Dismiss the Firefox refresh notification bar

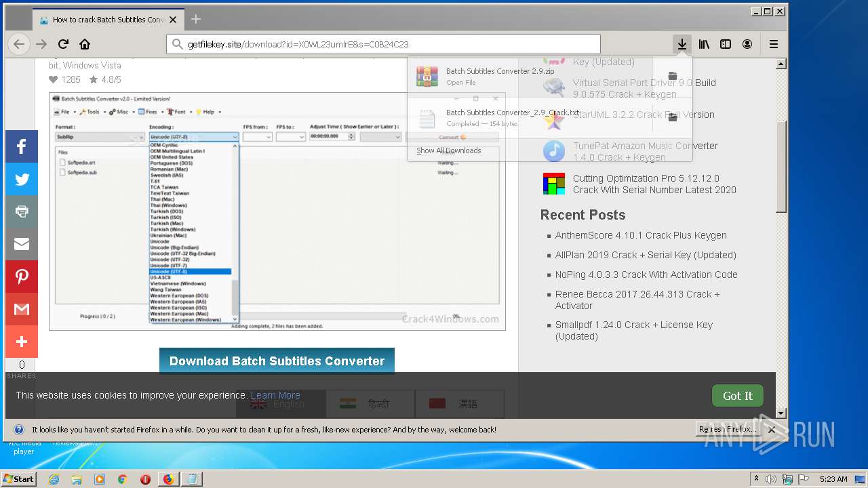771,430
